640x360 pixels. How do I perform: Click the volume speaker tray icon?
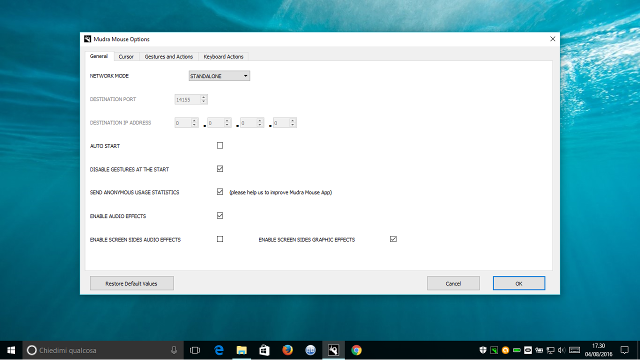pos(562,350)
